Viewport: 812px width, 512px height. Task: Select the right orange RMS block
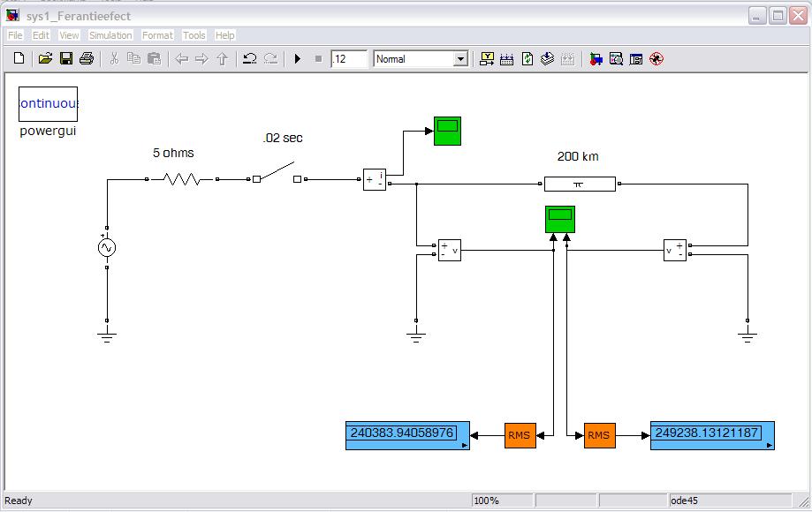pos(599,435)
